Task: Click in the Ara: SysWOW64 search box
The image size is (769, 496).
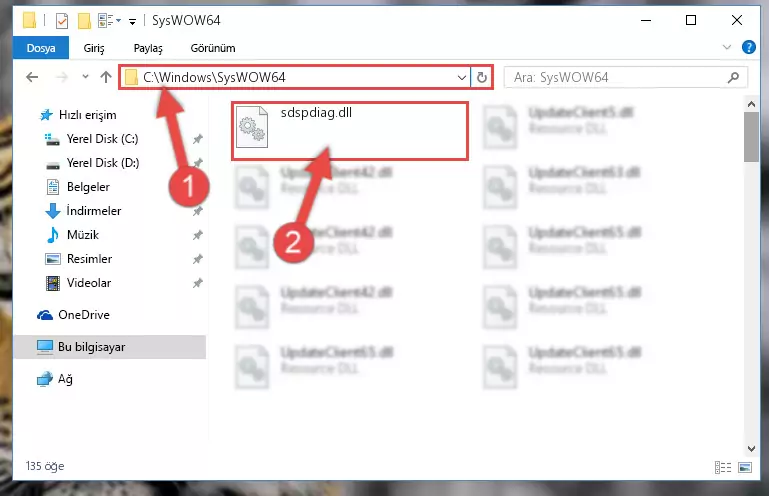Action: click(x=618, y=78)
